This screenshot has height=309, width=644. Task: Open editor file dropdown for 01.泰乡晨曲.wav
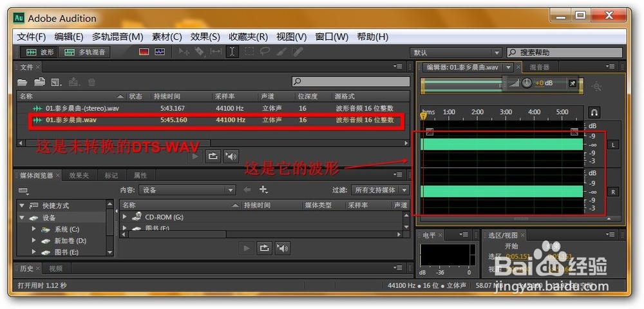tap(509, 68)
